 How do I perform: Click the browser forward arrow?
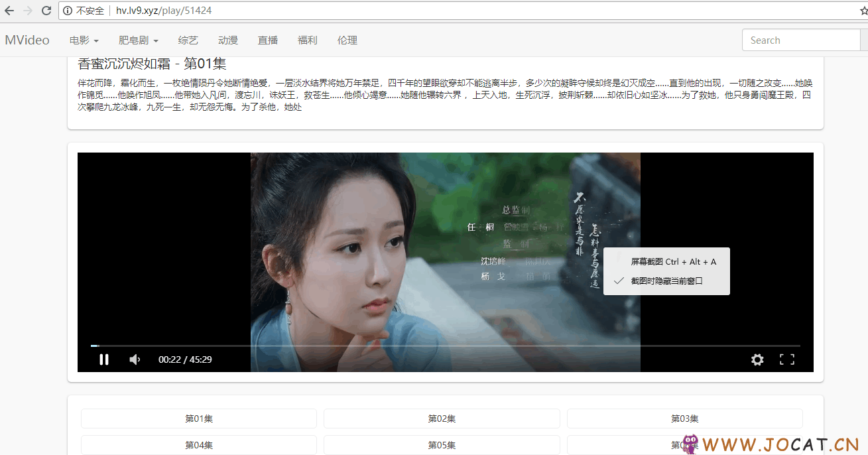[x=28, y=11]
